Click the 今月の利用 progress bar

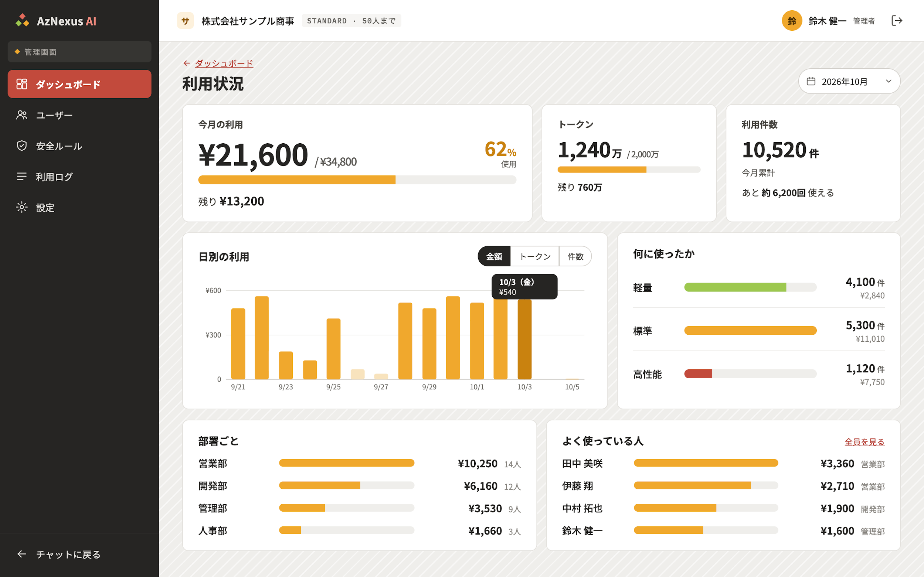point(357,180)
